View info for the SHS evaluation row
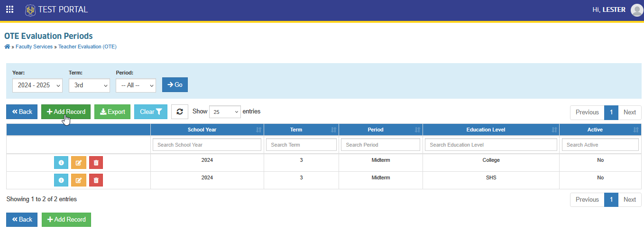 [x=61, y=180]
